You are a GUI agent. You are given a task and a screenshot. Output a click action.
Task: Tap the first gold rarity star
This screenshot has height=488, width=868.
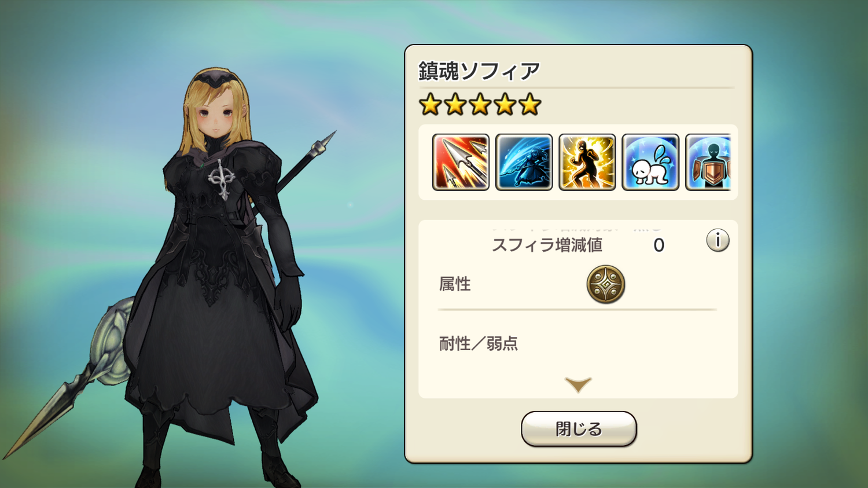[431, 105]
